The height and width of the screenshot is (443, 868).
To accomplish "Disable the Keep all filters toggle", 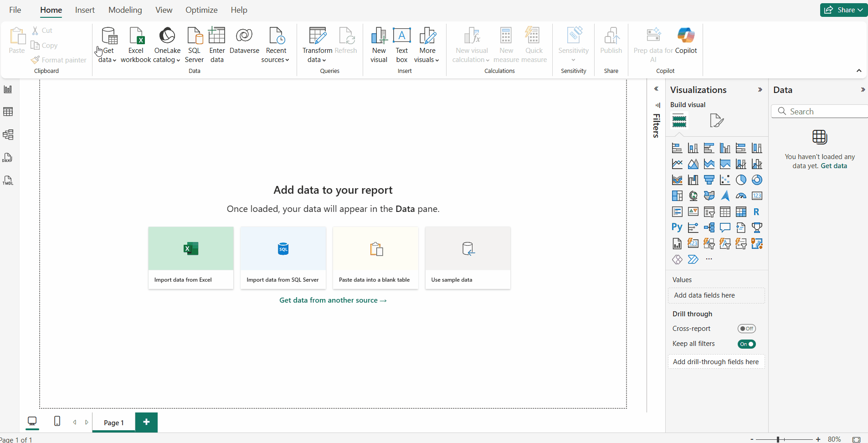I will (747, 344).
